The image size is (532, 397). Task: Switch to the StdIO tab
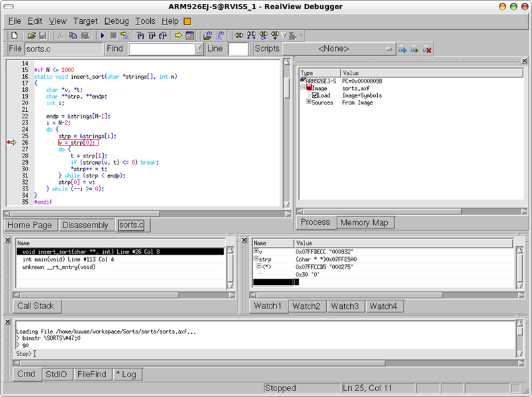[x=56, y=375]
